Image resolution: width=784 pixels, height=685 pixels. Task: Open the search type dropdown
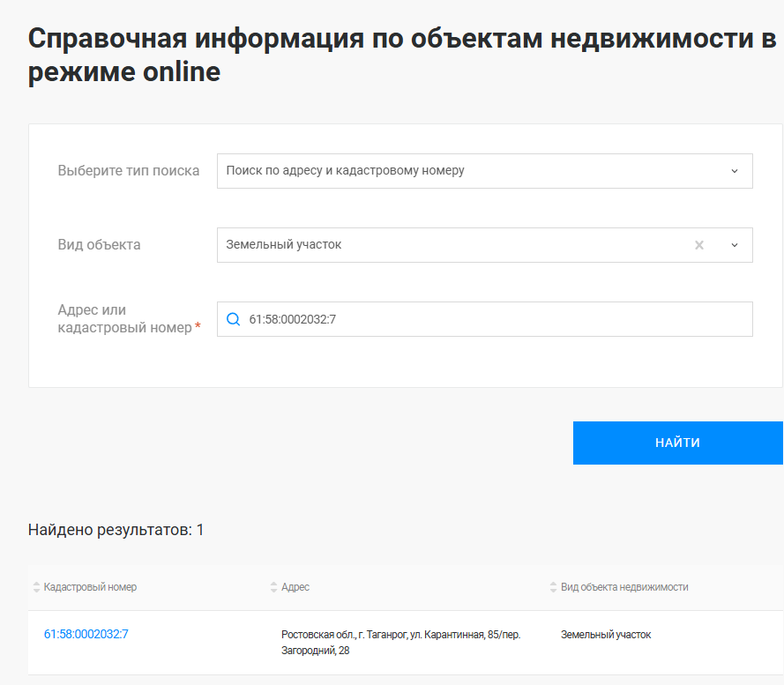[x=484, y=171]
